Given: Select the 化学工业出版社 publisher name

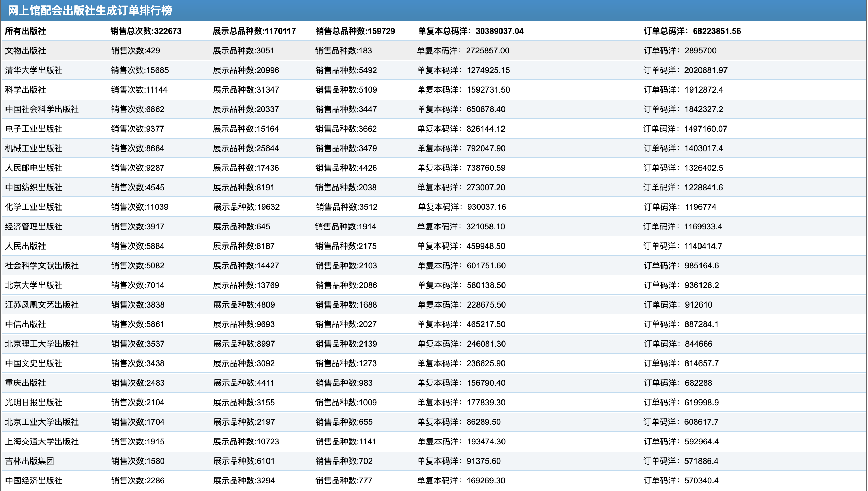Looking at the screenshot, I should point(34,207).
